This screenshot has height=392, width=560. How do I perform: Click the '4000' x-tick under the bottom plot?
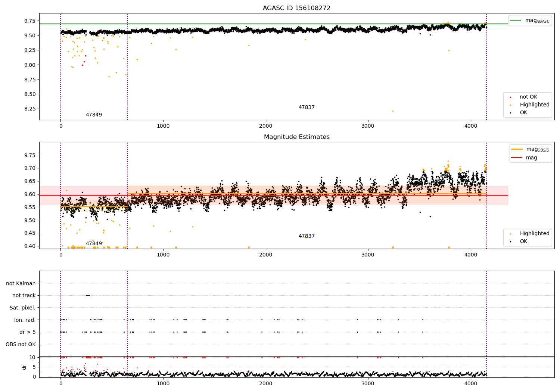(x=471, y=383)
